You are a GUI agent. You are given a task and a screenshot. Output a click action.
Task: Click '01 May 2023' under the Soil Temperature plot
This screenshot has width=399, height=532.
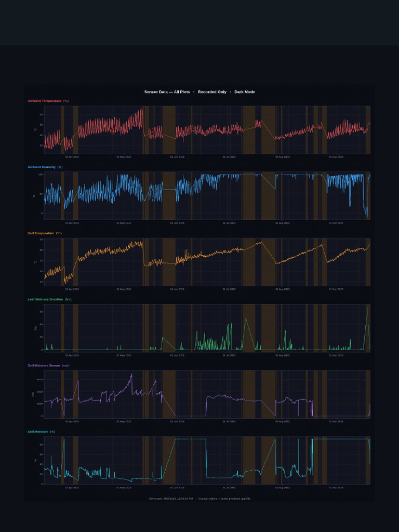pyautogui.click(x=124, y=289)
